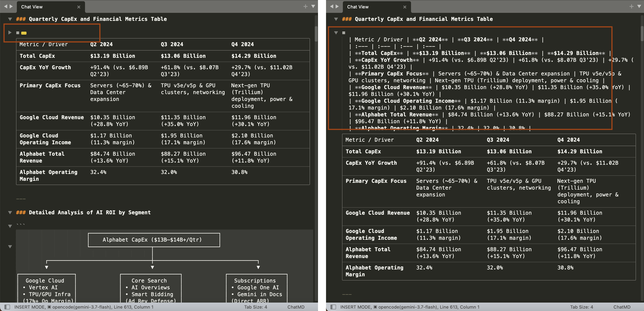The image size is (644, 311).
Task: Go to next tab arrow in left window
Action: [11, 6]
